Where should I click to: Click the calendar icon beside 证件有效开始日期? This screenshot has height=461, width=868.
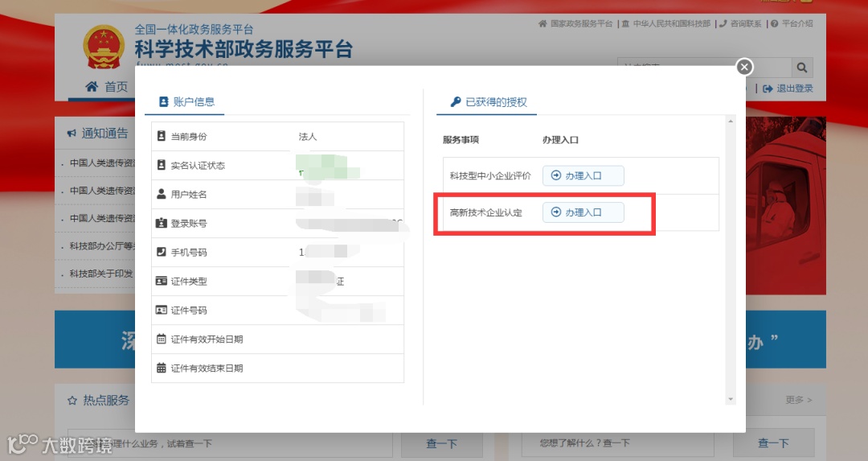coord(161,339)
